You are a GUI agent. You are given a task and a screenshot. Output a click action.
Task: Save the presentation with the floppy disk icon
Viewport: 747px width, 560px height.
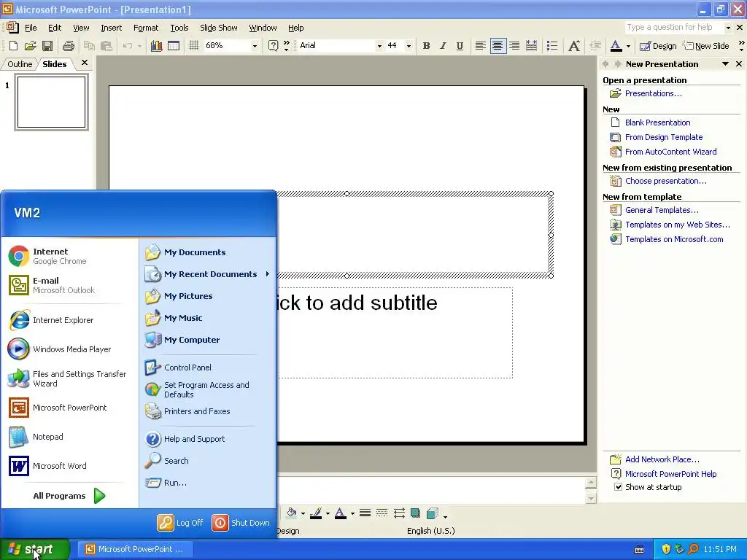coord(47,46)
